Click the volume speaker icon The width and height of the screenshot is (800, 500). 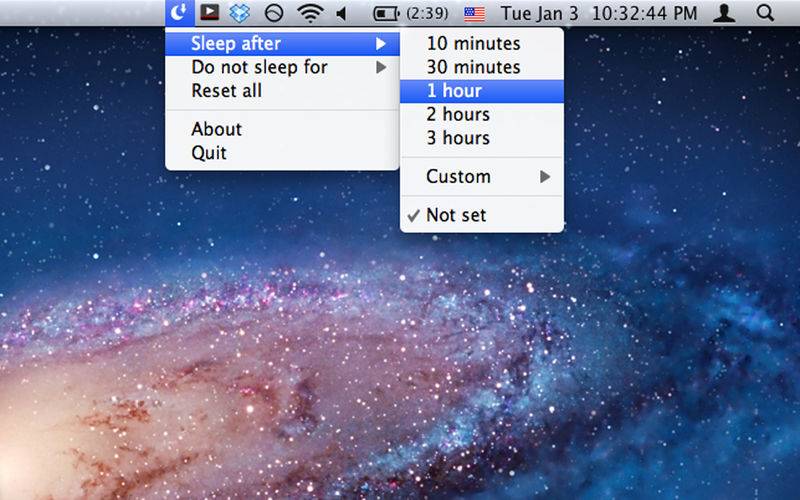click(x=343, y=13)
